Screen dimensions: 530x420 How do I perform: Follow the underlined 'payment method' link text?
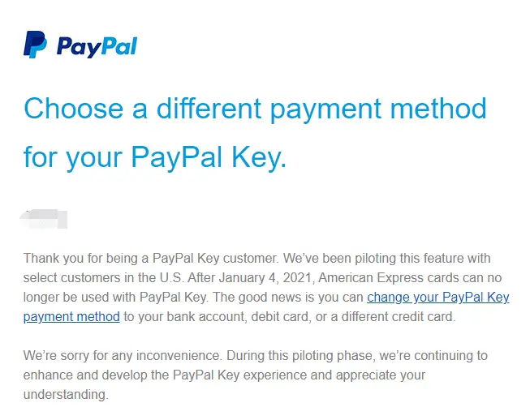(x=71, y=317)
